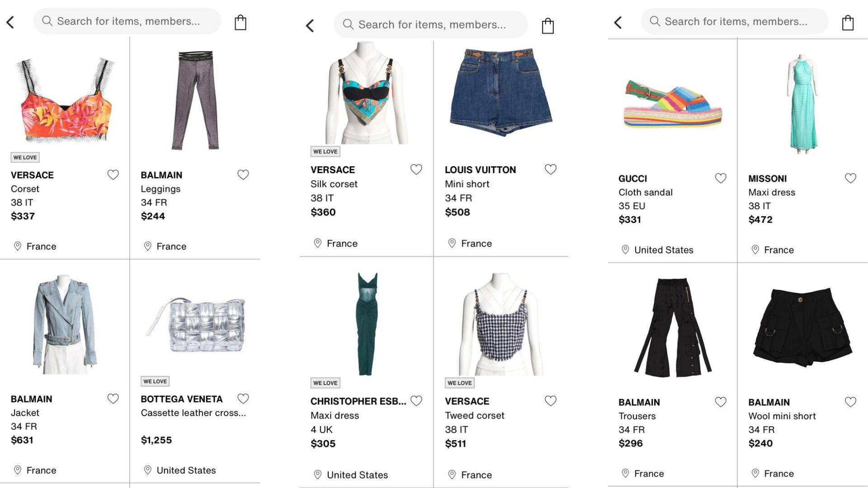
Task: Open shopping bag in right screen
Action: pos(848,23)
